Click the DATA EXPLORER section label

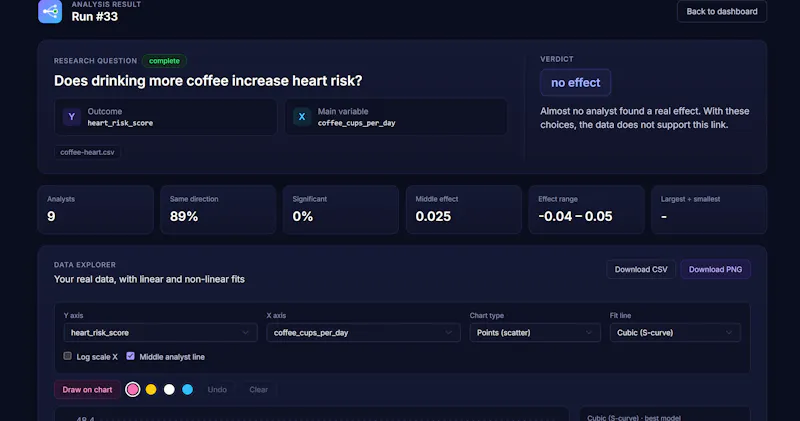85,265
